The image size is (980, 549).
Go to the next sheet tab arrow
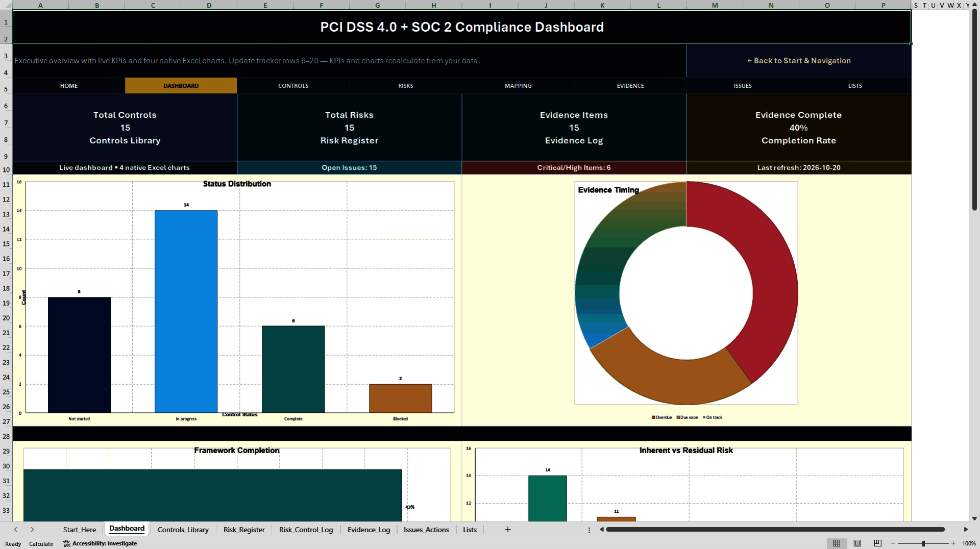tap(32, 530)
